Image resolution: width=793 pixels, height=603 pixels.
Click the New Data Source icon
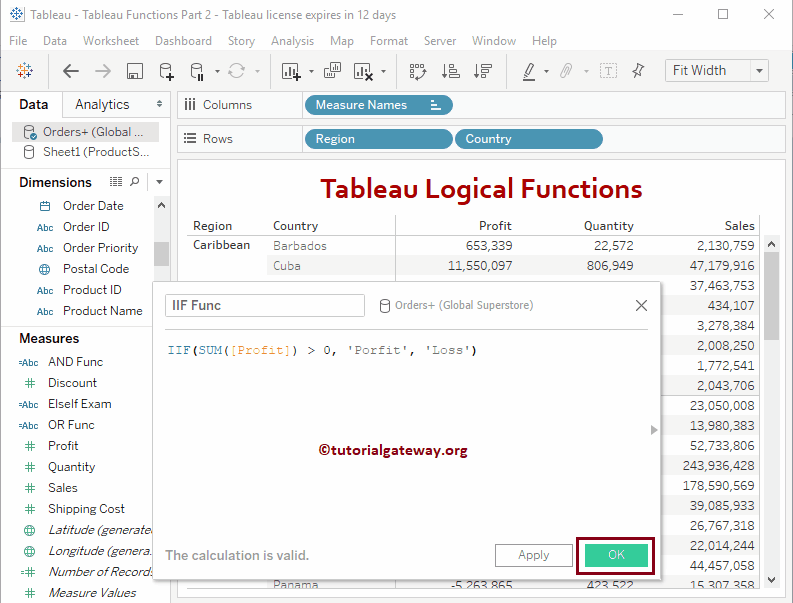coord(166,71)
